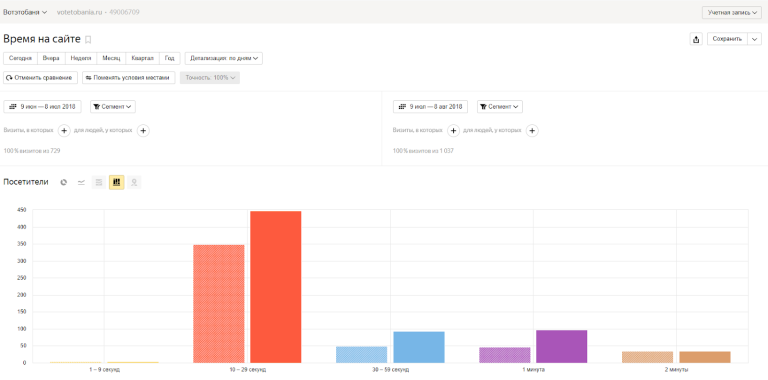Add people condition for 9 июн — 8 июл segment

[x=143, y=131]
